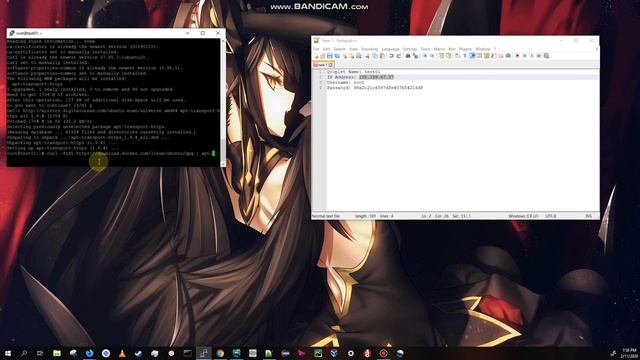This screenshot has height=360, width=640.
Task: Redo the edit via toolbar
Action: (399, 56)
